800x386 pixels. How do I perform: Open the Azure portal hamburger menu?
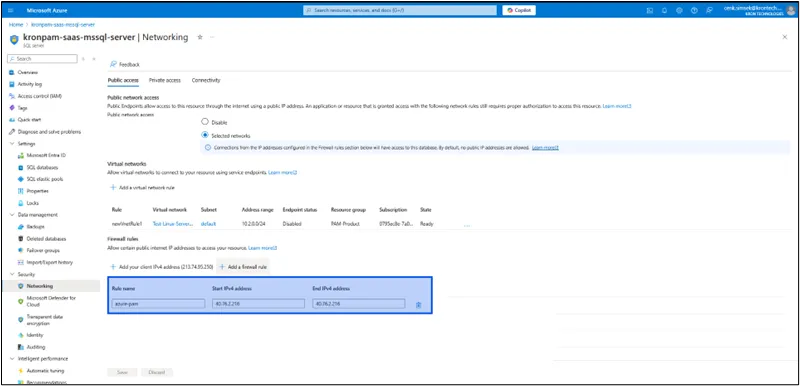pos(11,10)
